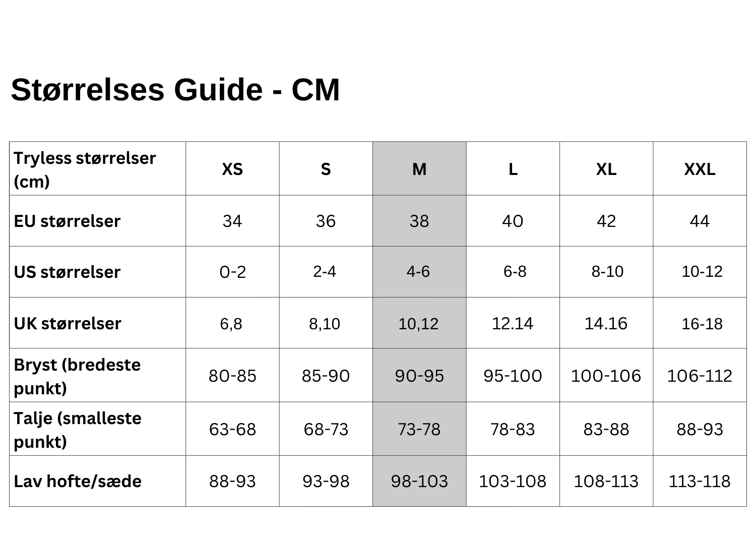Select hip measurement 113-118 cell

(700, 481)
